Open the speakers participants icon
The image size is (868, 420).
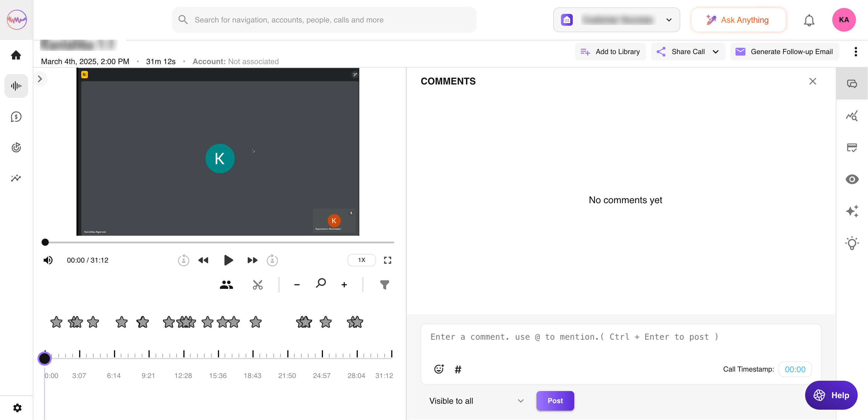click(x=226, y=285)
